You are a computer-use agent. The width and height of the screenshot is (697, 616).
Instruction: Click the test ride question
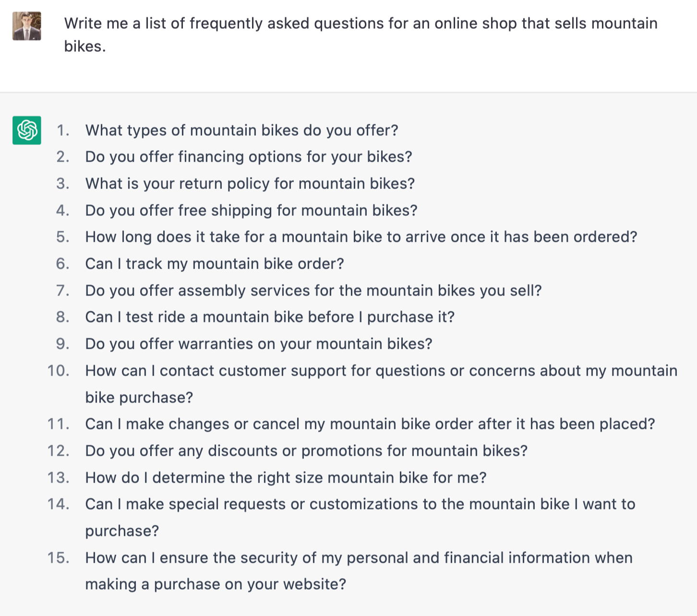point(269,317)
